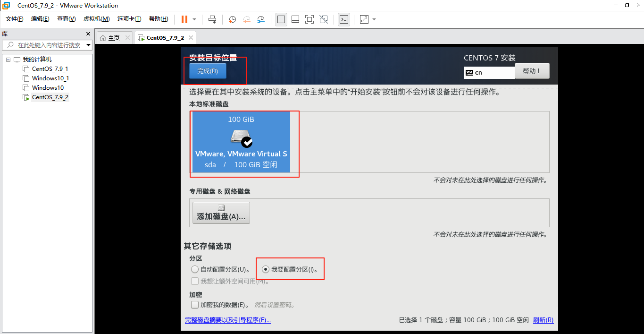Select CentOS_7.9_1 in the library
The height and width of the screenshot is (334, 644).
click(x=49, y=69)
